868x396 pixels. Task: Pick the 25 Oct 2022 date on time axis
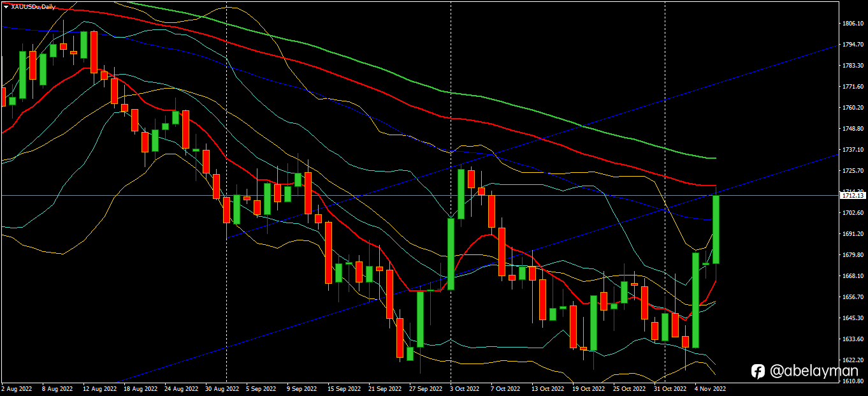(x=630, y=388)
